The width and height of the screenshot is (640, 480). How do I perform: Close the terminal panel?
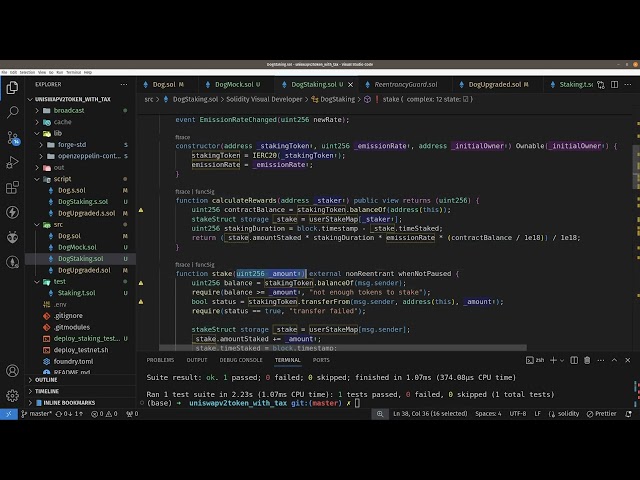coord(628,360)
